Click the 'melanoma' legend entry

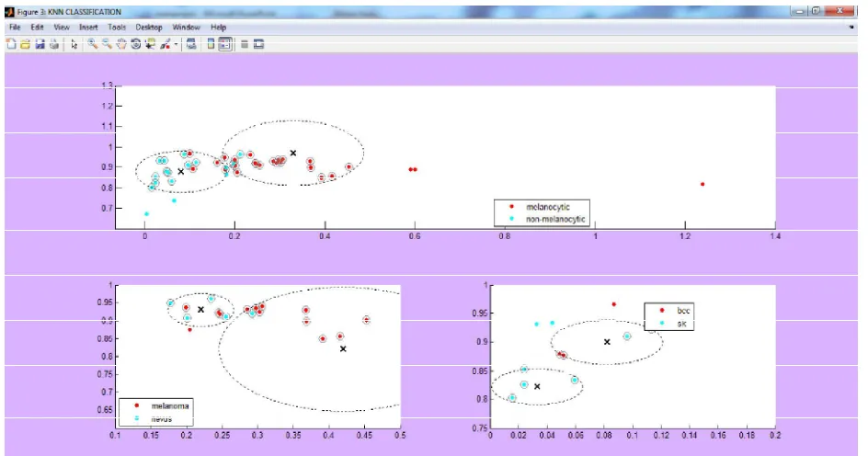[x=170, y=406]
